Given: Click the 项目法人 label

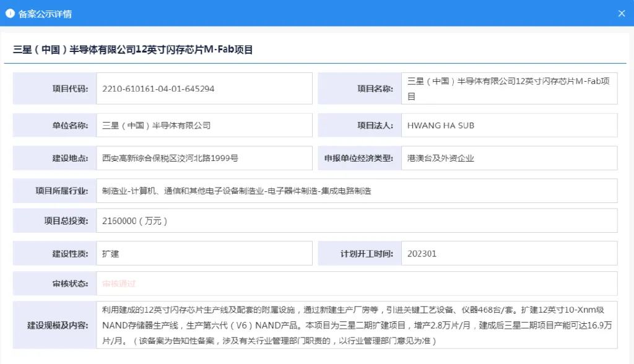Looking at the screenshot, I should 375,126.
